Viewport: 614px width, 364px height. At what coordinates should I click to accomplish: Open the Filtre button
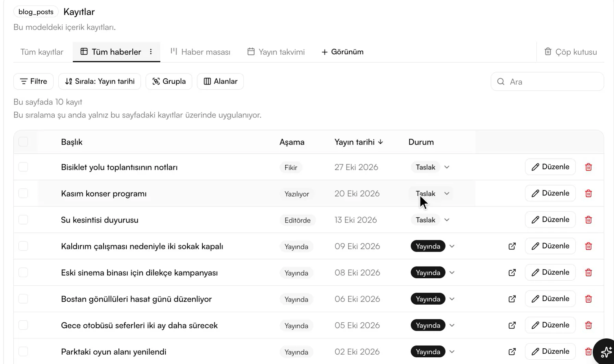[33, 81]
